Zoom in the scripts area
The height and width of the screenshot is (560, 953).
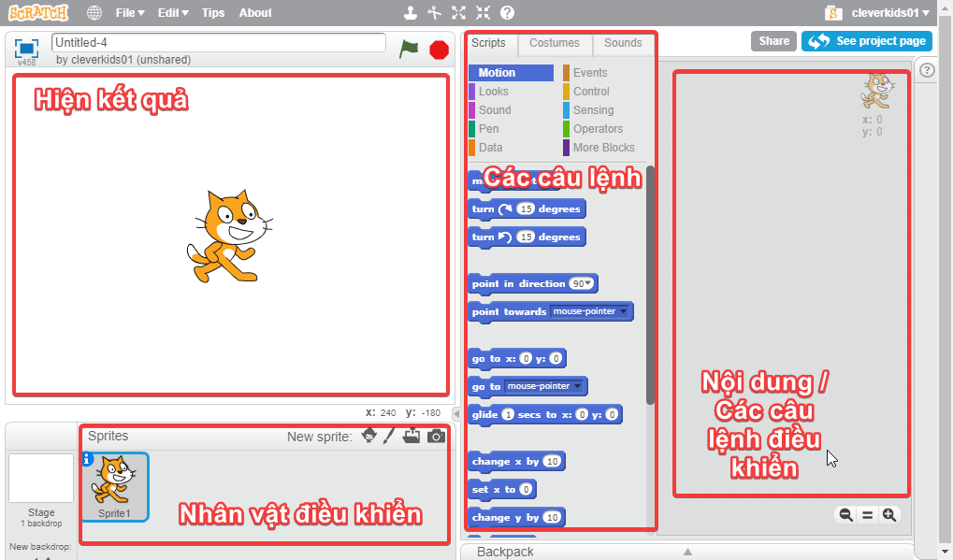pos(889,515)
